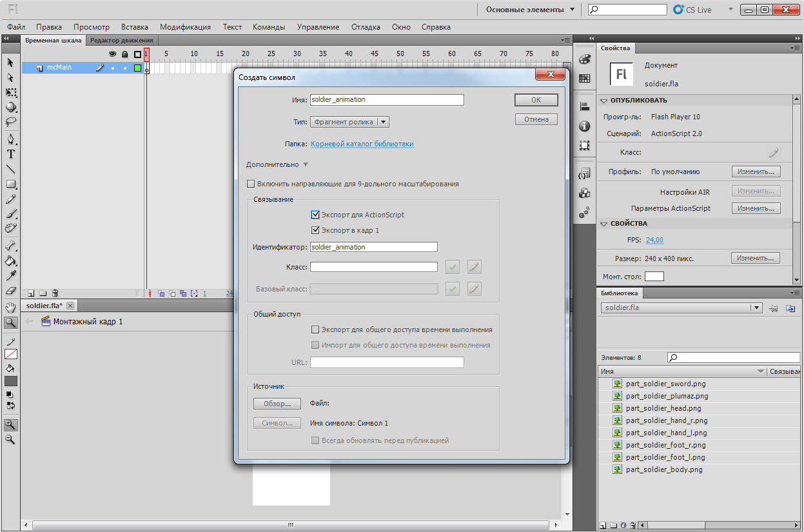
Task: Select the Paint Bucket tool
Action: coord(10,261)
